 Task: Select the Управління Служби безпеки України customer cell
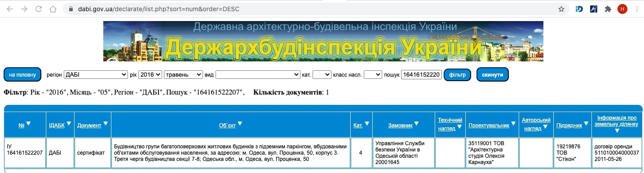pyautogui.click(x=403, y=153)
